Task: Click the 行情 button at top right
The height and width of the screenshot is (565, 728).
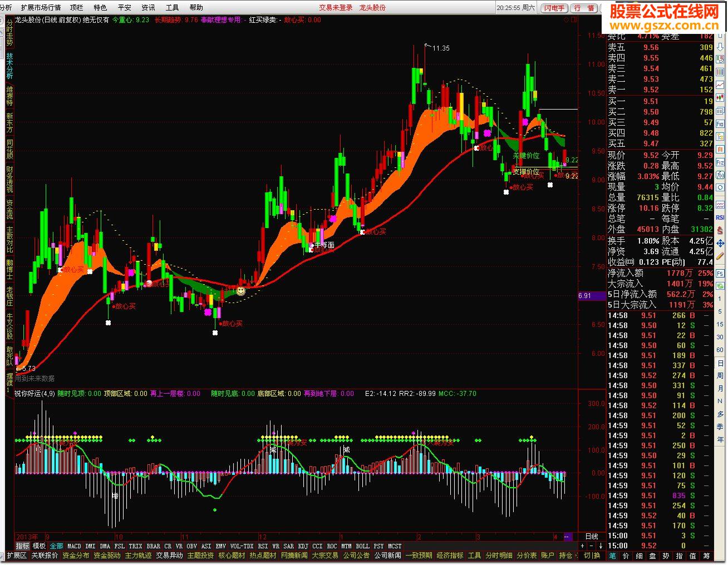Action: [x=584, y=8]
